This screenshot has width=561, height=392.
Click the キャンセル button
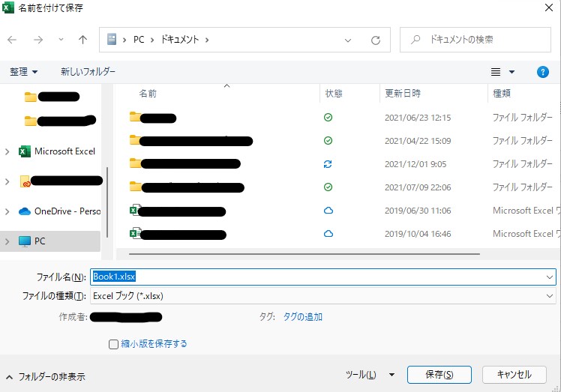click(514, 375)
